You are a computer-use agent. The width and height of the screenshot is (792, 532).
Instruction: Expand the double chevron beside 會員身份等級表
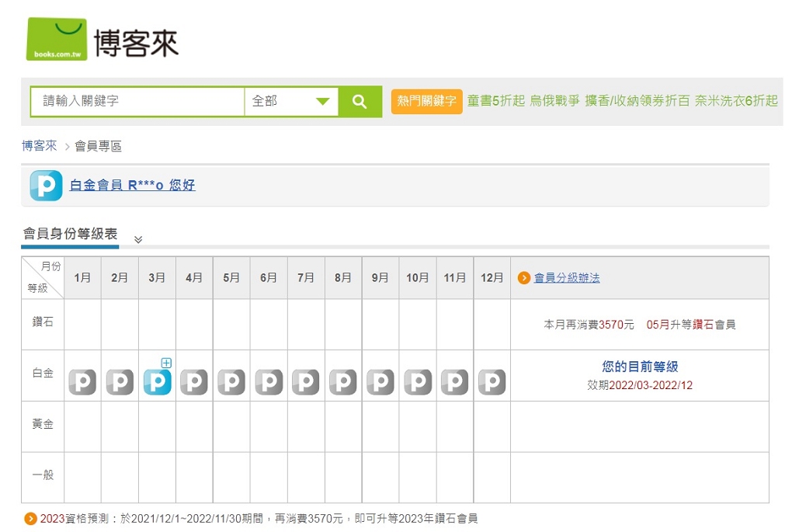click(138, 239)
